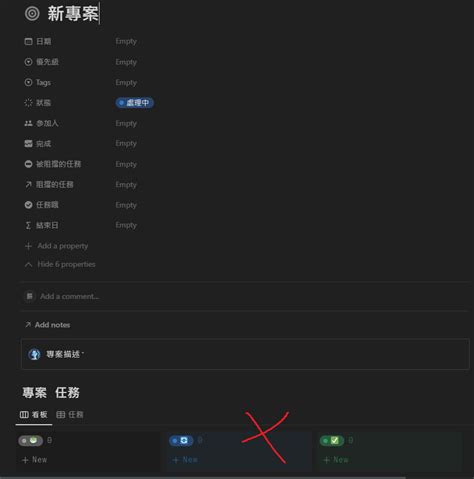The width and height of the screenshot is (474, 479).
Task: Select the green checkmark status group pill
Action: [x=332, y=441]
